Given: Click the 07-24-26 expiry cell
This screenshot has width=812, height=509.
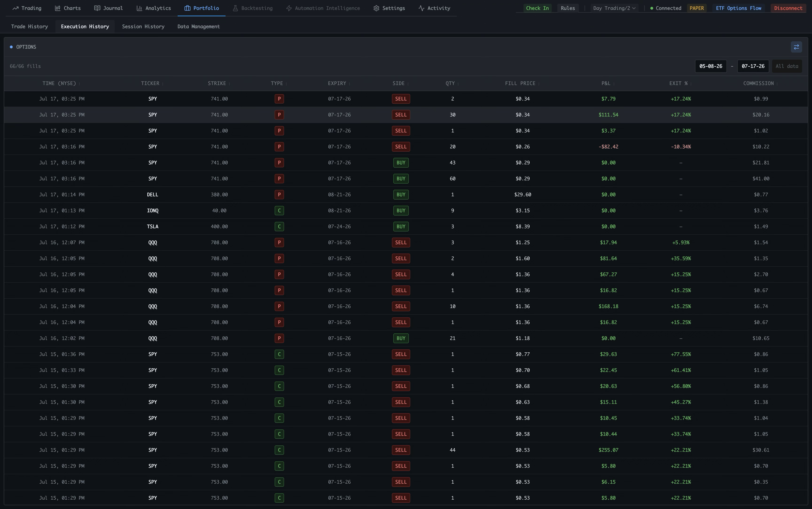Looking at the screenshot, I should click(x=339, y=227).
